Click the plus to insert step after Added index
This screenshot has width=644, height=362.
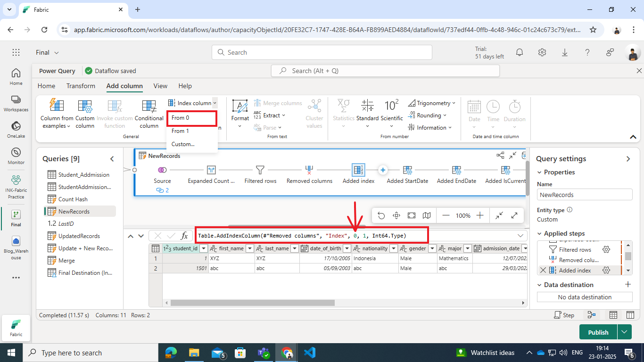[383, 170]
